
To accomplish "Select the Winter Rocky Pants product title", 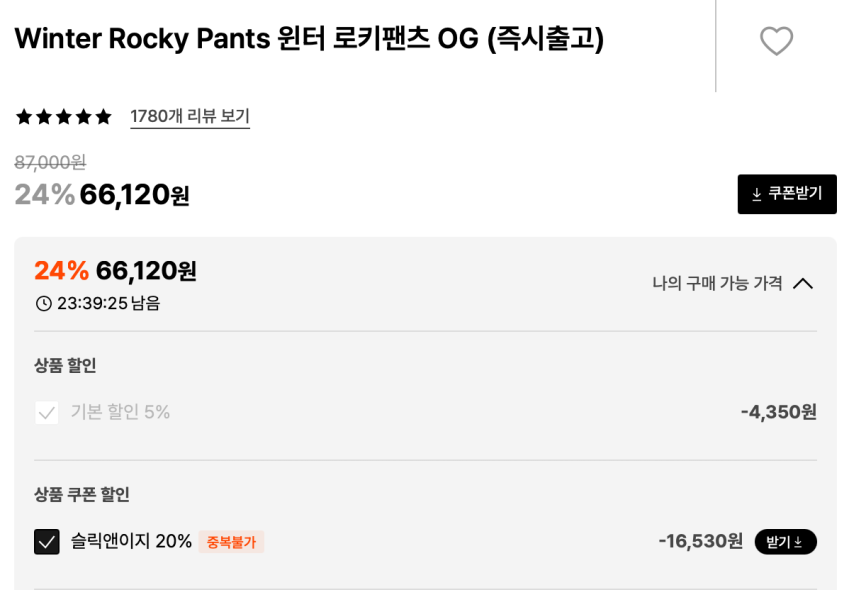I will 309,39.
